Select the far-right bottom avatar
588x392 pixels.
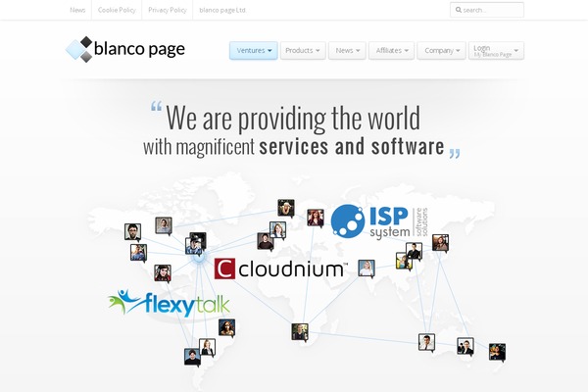tap(497, 353)
